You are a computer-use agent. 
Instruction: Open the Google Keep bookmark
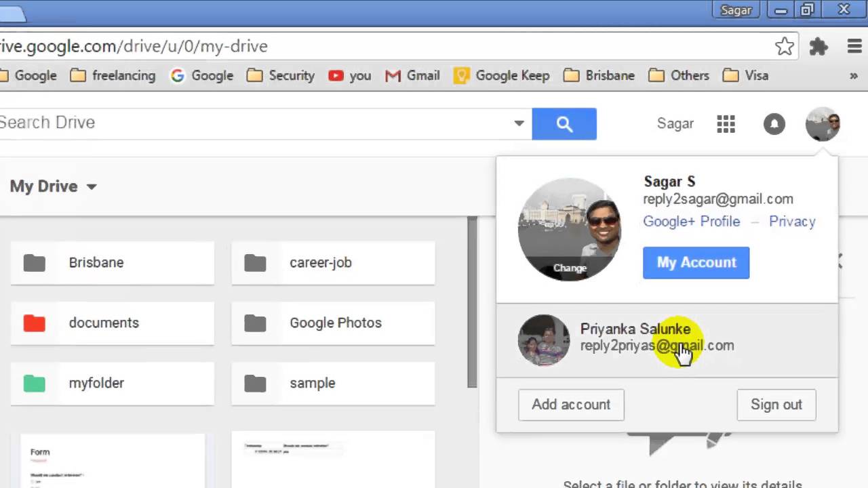point(502,75)
